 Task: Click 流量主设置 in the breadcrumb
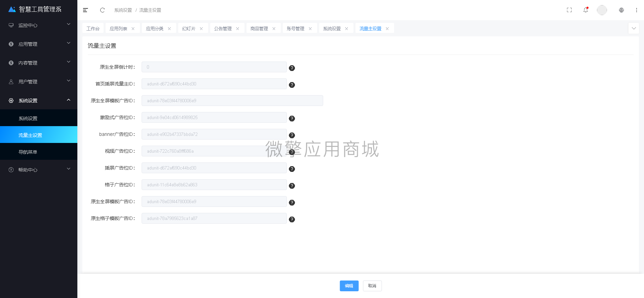(x=150, y=10)
